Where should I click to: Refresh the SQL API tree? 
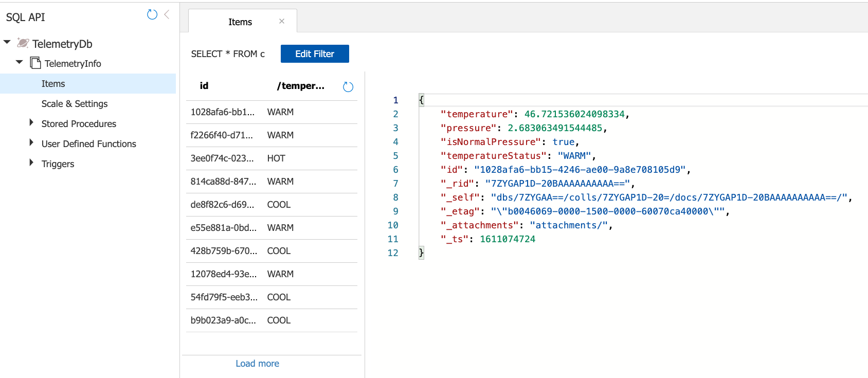coord(152,14)
